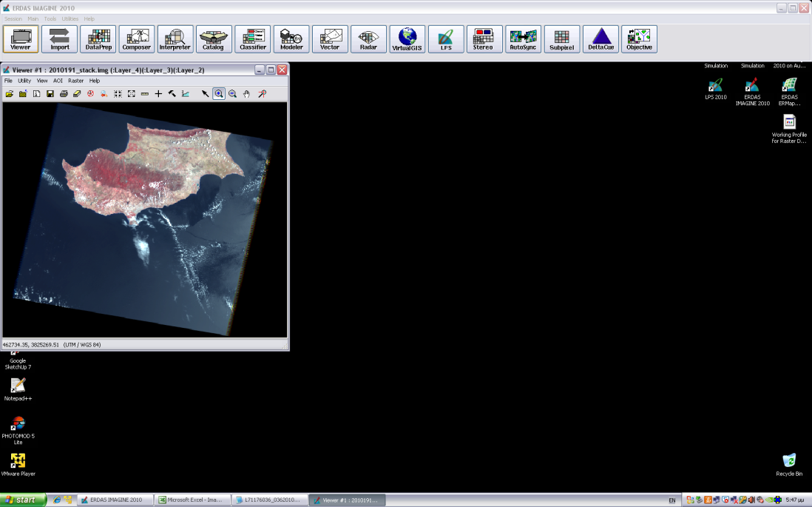Open the Objective module
This screenshot has height=507, width=812.
[x=639, y=39]
